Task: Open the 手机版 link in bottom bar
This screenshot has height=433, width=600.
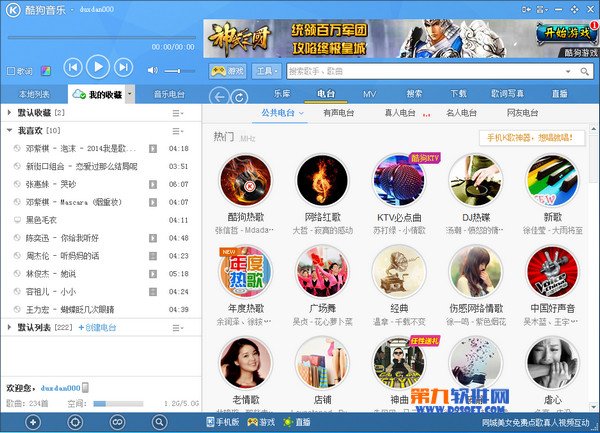Action: coord(223,422)
